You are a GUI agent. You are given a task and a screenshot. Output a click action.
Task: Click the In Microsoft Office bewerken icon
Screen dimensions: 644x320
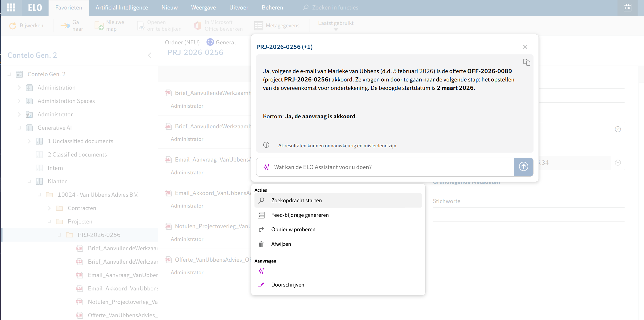(198, 26)
